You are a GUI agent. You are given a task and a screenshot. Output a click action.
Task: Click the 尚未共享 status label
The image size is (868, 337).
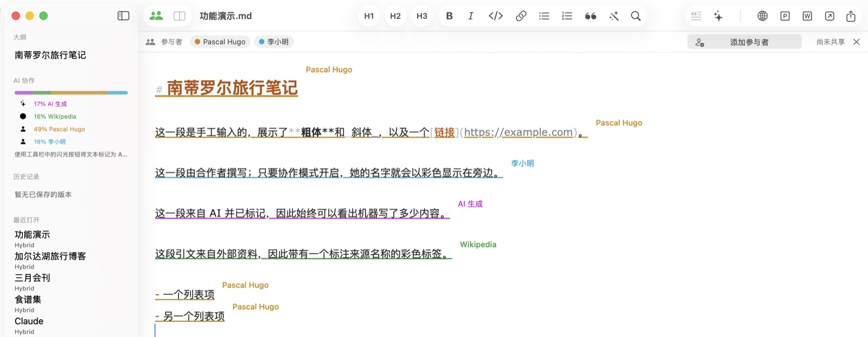click(x=831, y=42)
